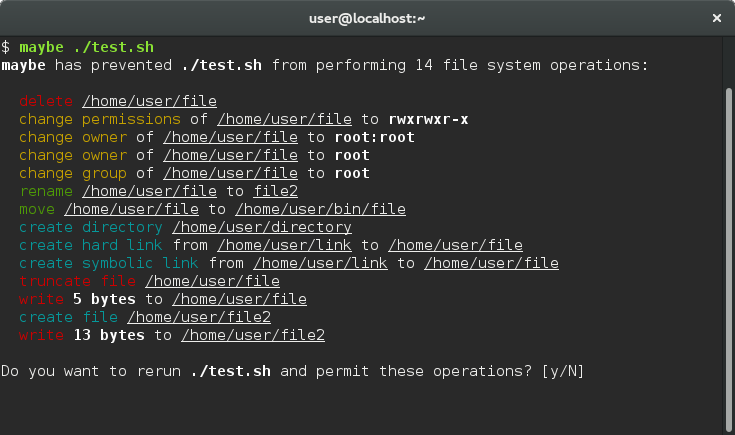Click the root:root owner value
This screenshot has height=435, width=735.
coord(375,137)
